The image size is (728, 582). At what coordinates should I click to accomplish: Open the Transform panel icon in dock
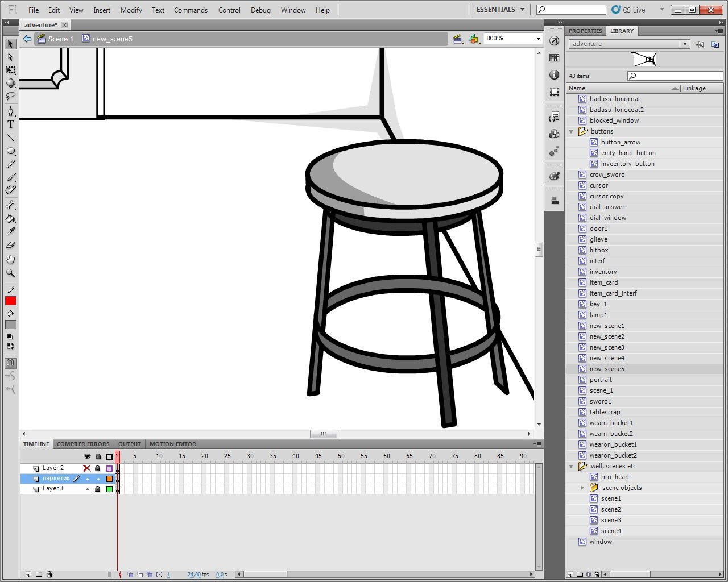[x=554, y=92]
